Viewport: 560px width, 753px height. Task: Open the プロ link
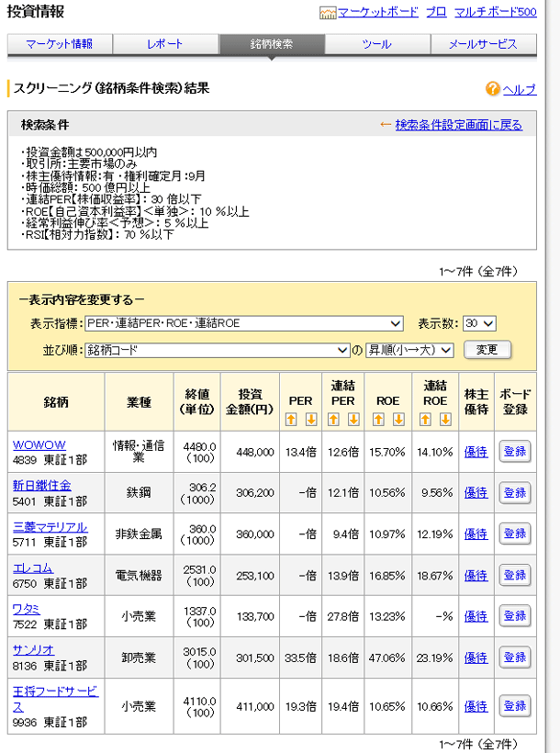click(x=436, y=12)
